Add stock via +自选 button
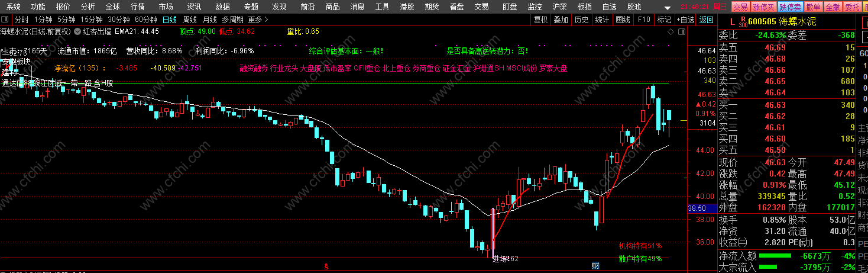 (685, 20)
